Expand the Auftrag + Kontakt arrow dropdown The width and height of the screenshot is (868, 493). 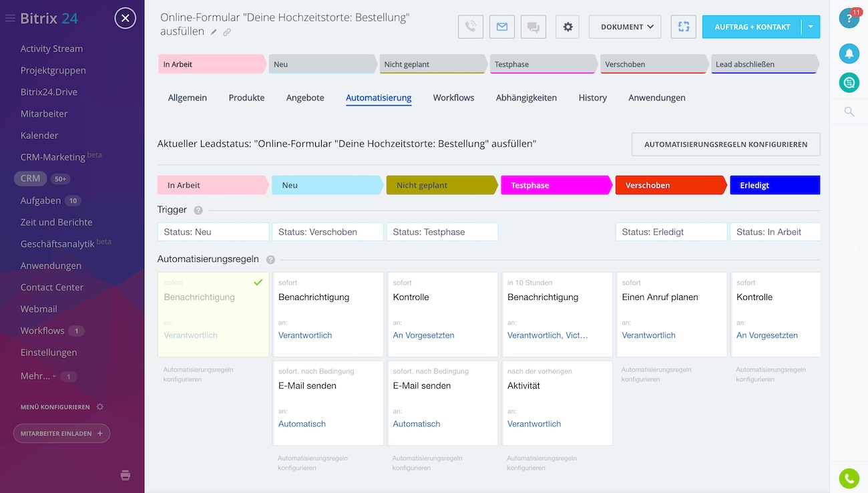point(811,27)
